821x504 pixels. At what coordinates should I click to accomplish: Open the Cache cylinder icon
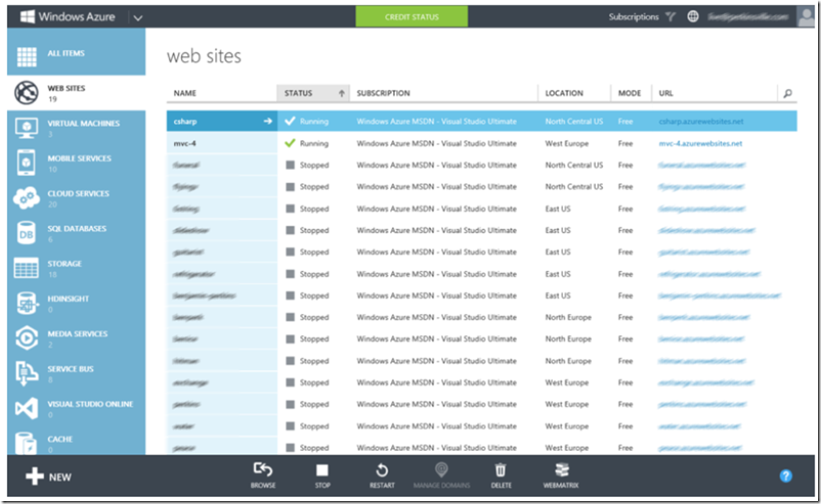click(26, 442)
